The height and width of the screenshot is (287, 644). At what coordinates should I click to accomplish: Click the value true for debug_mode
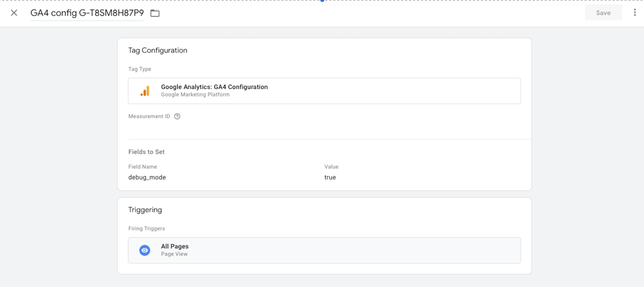pos(330,177)
